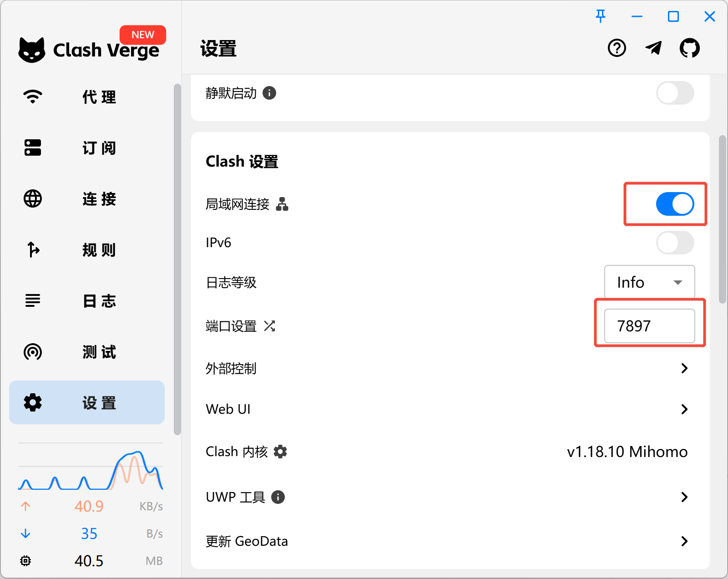Image resolution: width=728 pixels, height=579 pixels.
Task: Open the help question mark icon
Action: (x=617, y=48)
